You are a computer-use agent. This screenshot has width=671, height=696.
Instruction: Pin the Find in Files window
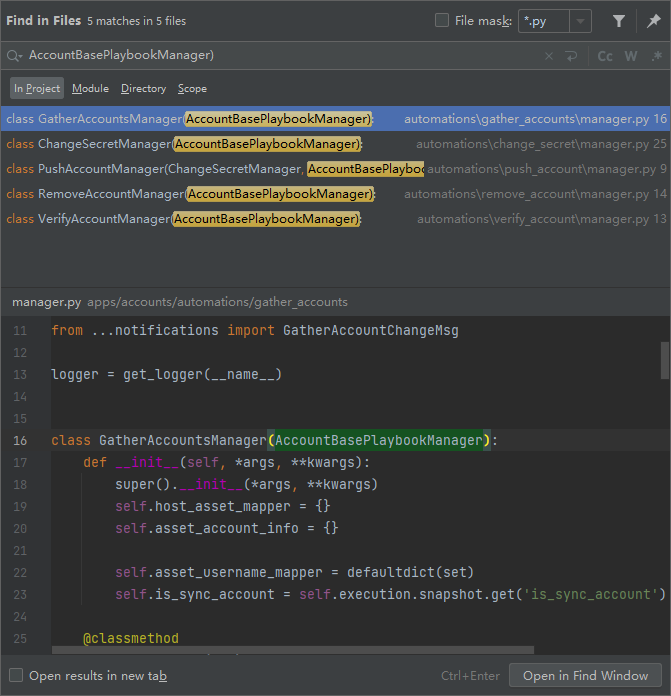pyautogui.click(x=653, y=21)
